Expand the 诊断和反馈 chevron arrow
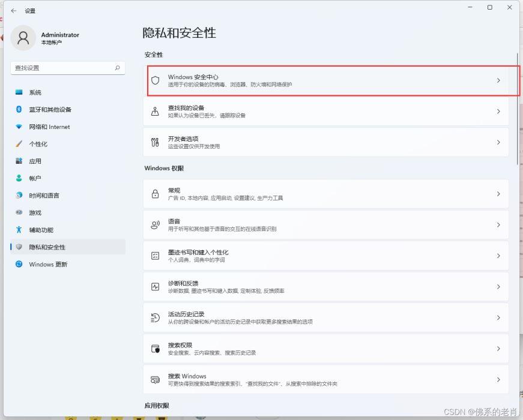523x420 pixels. click(x=499, y=287)
